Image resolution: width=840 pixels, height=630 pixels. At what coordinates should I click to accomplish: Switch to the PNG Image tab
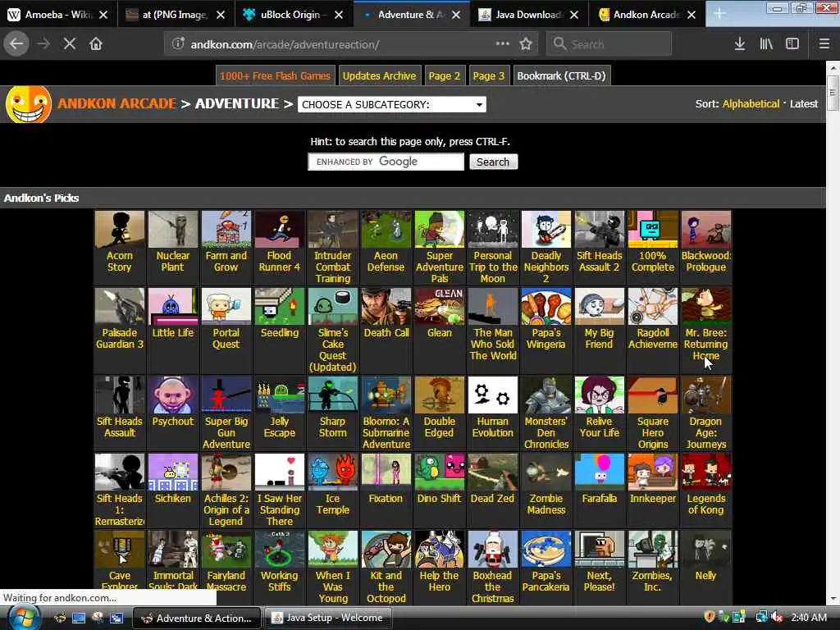click(x=174, y=15)
